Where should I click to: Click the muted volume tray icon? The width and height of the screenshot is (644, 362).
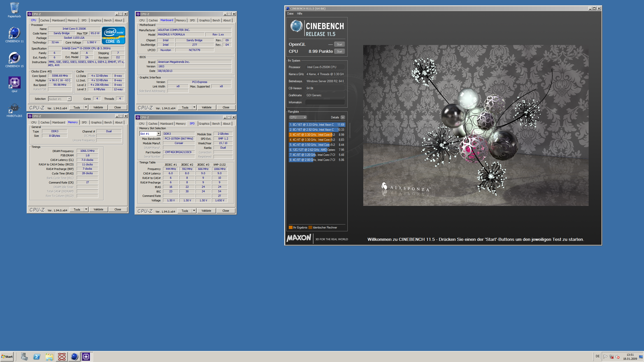click(x=618, y=356)
